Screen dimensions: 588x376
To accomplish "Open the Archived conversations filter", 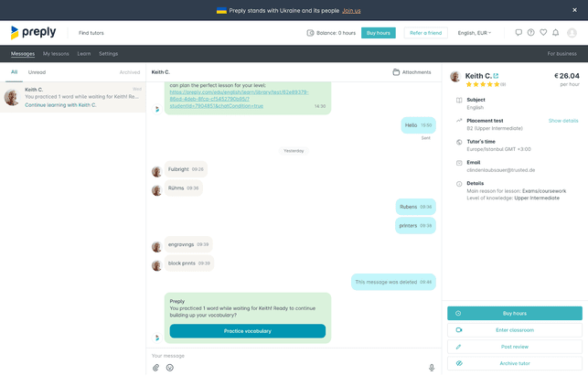I will 130,72.
